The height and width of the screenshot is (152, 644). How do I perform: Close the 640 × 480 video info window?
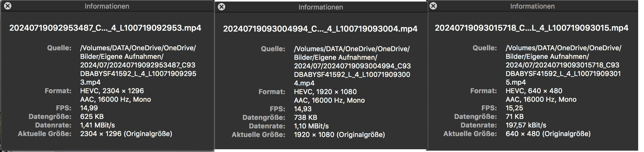click(433, 6)
